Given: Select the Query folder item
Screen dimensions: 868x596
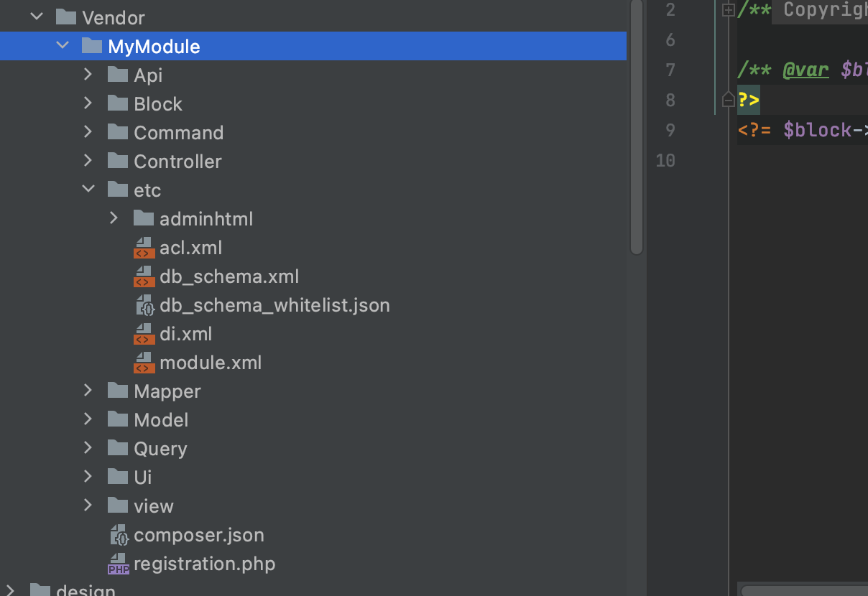Looking at the screenshot, I should click(x=313, y=448).
